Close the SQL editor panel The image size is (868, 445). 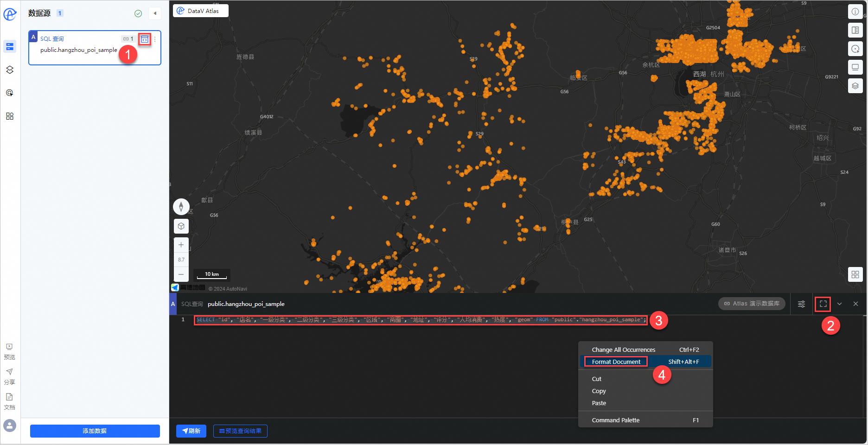pyautogui.click(x=855, y=304)
